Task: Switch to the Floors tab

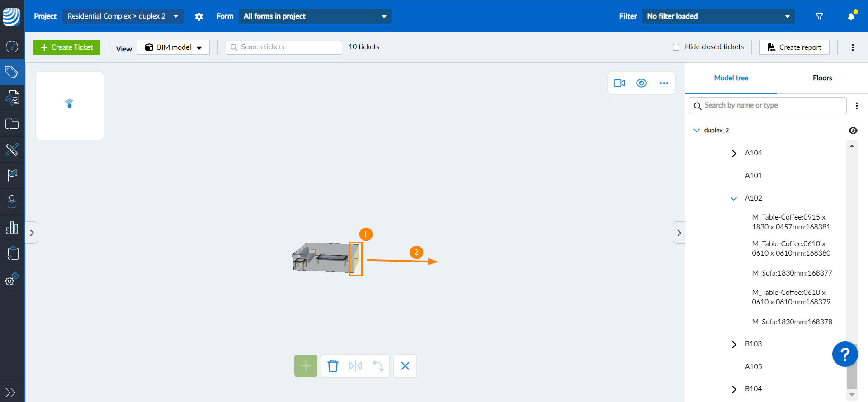Action: [822, 78]
